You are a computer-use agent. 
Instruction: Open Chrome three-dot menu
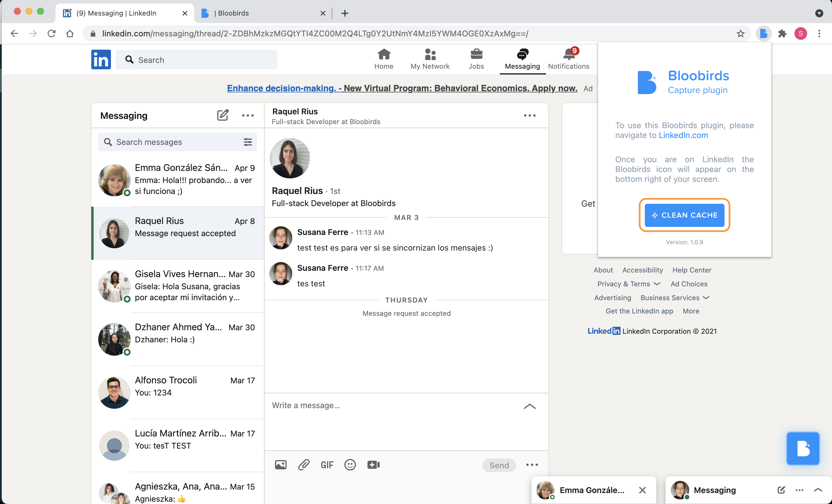pos(819,33)
